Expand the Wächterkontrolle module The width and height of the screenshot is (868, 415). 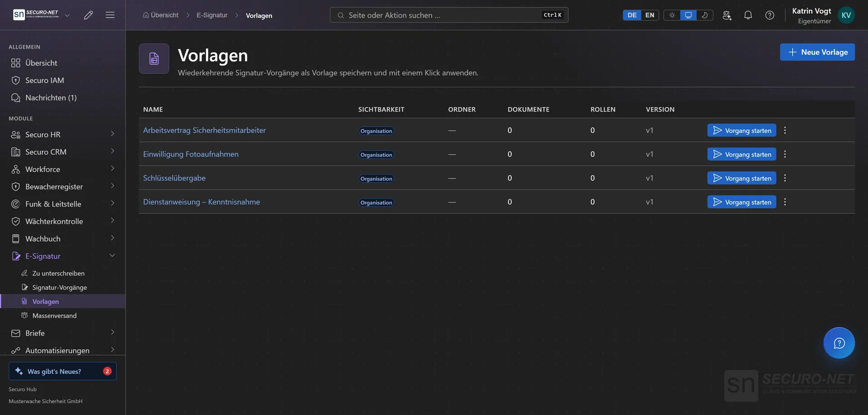(63, 221)
